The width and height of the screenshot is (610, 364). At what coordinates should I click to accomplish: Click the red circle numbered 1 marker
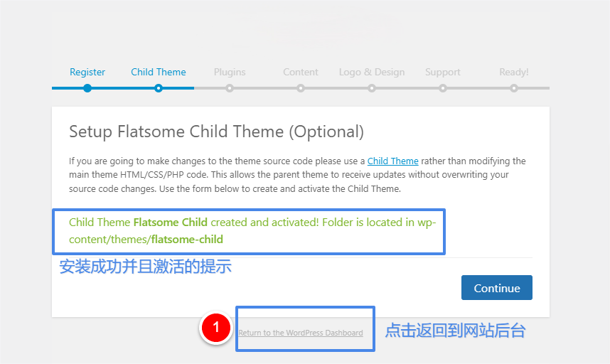[x=217, y=328]
